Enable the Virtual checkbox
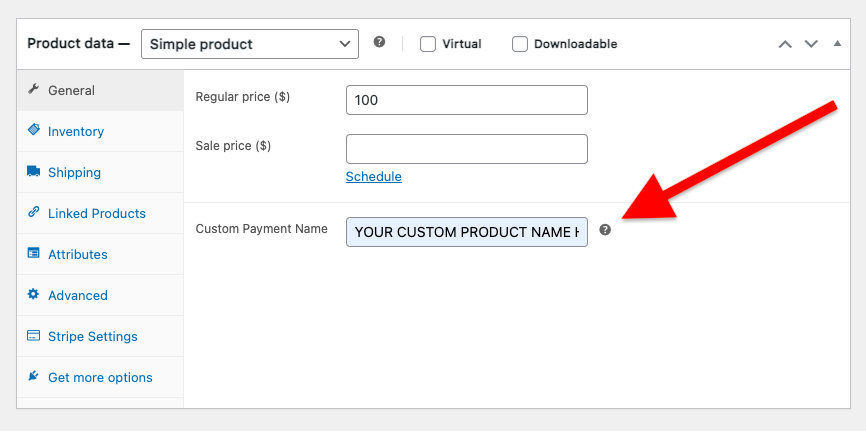This screenshot has width=866, height=431. [428, 44]
